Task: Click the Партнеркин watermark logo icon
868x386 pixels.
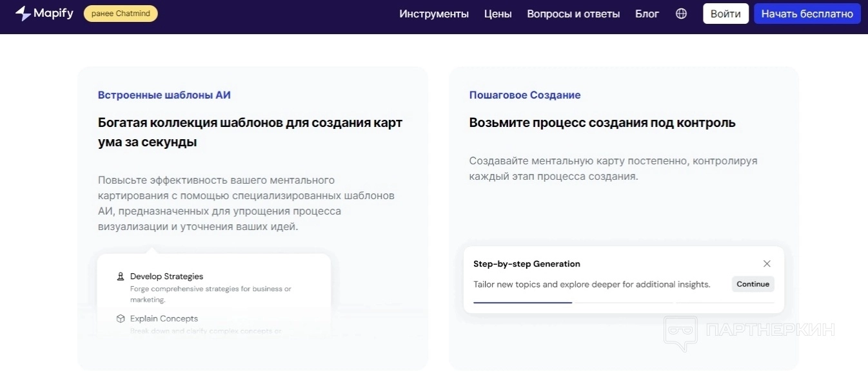Action: pyautogui.click(x=680, y=332)
